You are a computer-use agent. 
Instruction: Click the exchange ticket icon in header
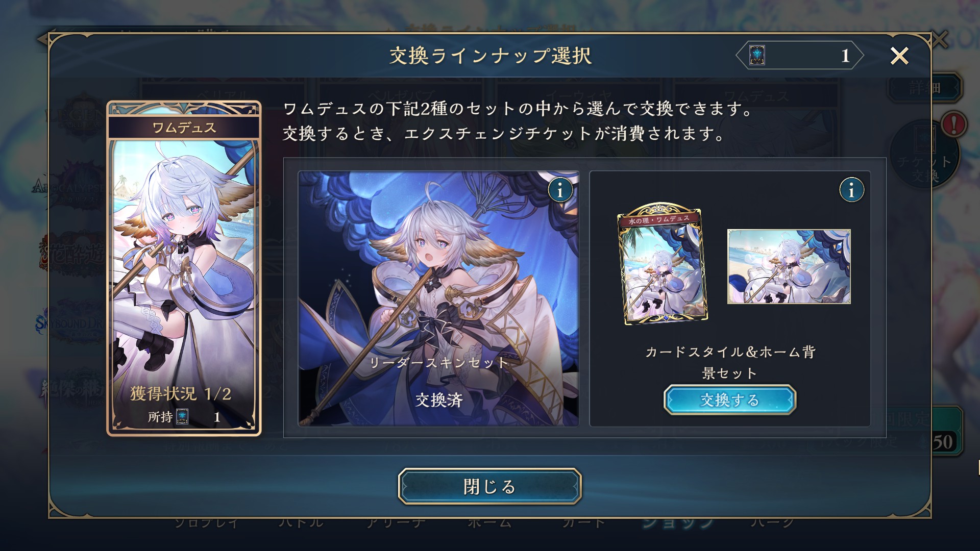click(757, 55)
